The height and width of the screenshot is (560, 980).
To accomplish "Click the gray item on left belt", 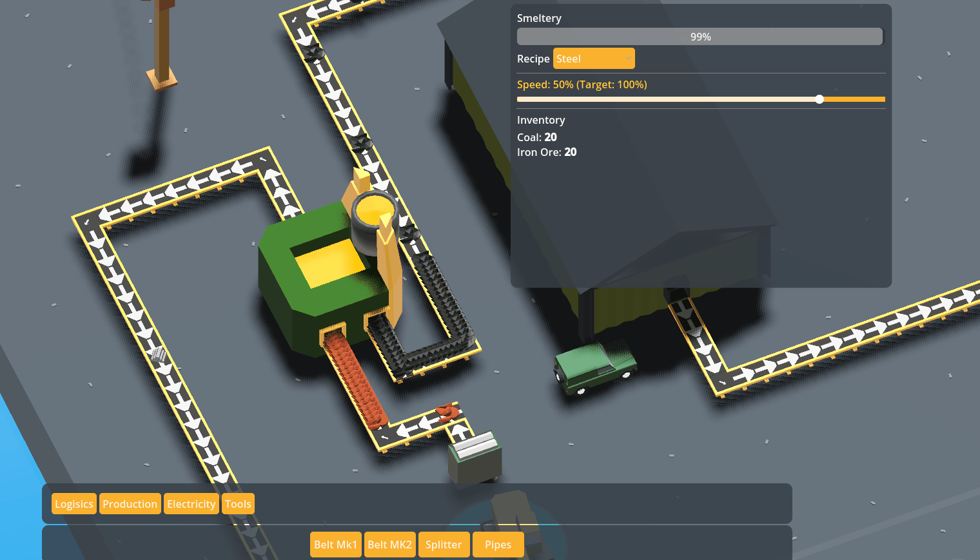I will pyautogui.click(x=159, y=354).
